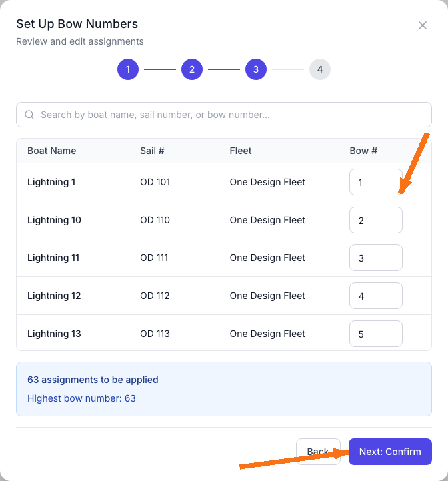Screen dimensions: 448x481
Task: Edit bow number for Lightning 10
Action: click(375, 220)
